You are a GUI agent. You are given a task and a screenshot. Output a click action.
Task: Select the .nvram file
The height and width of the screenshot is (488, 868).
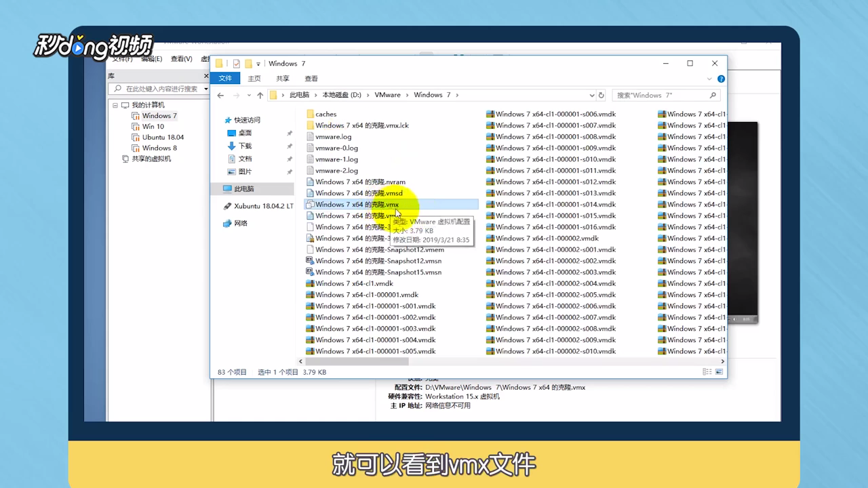360,182
